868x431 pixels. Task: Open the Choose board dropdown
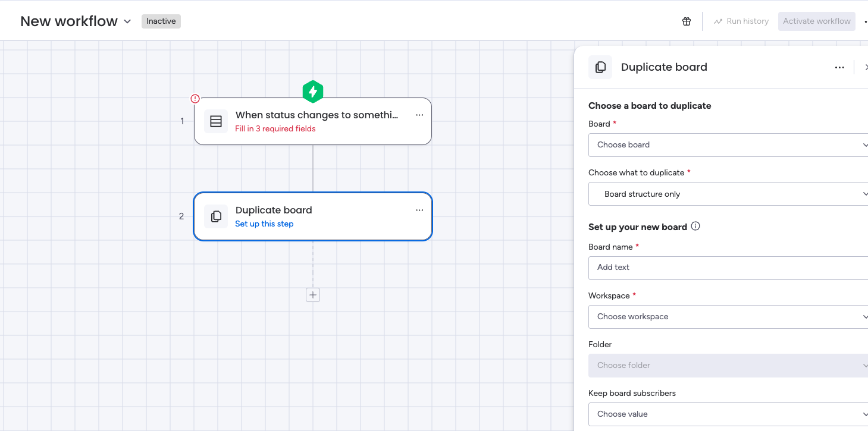[x=728, y=145]
